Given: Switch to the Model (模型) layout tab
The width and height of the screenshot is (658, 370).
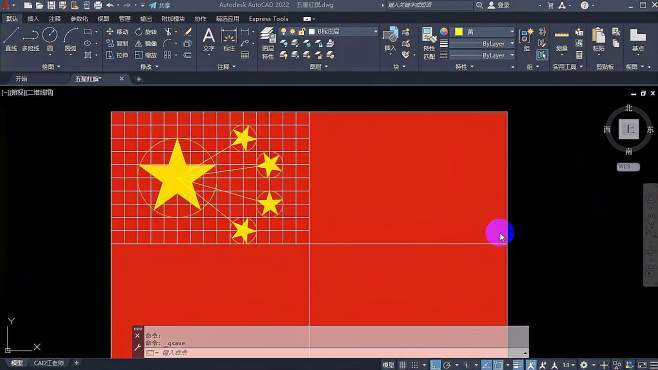Looking at the screenshot, I should pyautogui.click(x=16, y=363).
